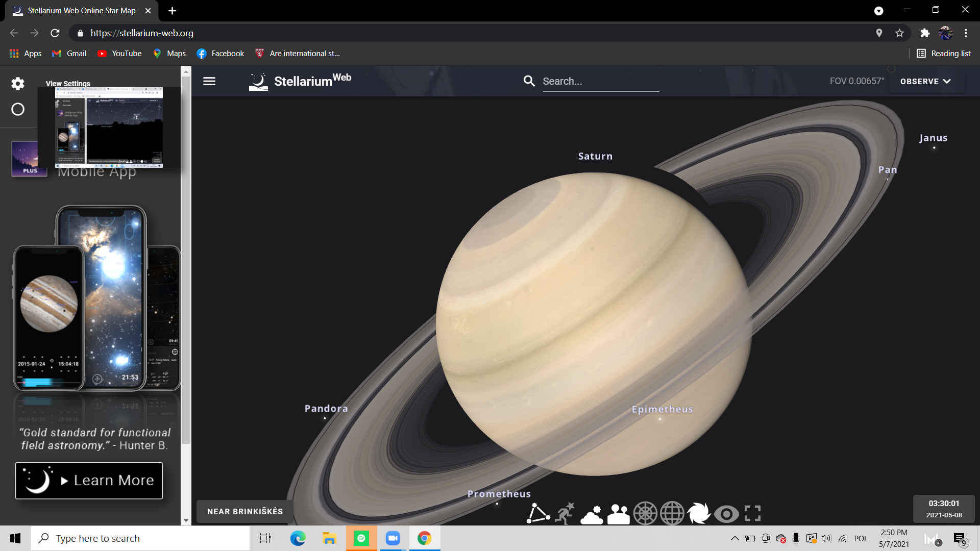This screenshot has width=980, height=551.
Task: Toggle deep sky objects icon
Action: pos(699,513)
